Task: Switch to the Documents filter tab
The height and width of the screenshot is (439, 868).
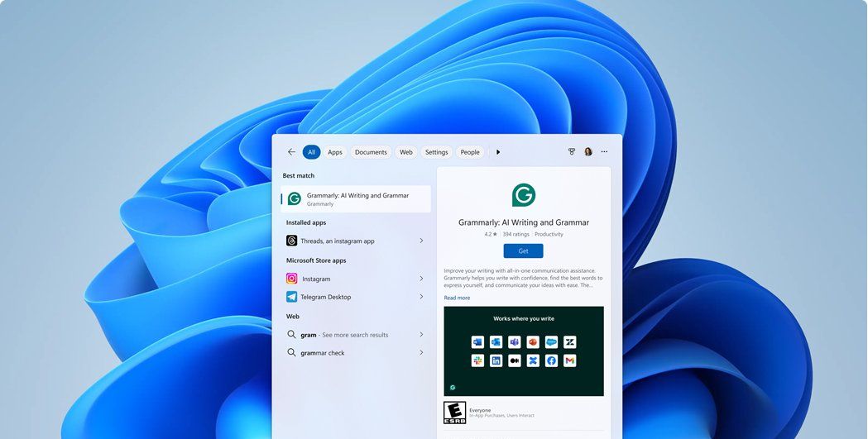Action: pyautogui.click(x=371, y=152)
